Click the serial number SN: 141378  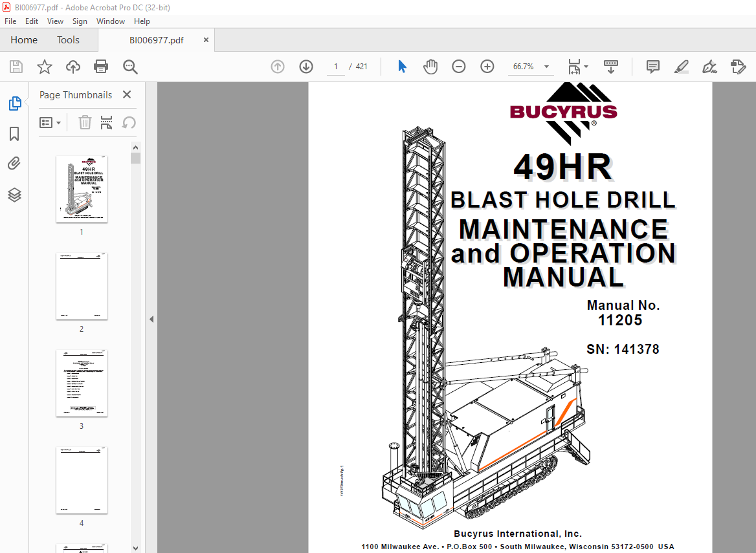coord(623,349)
